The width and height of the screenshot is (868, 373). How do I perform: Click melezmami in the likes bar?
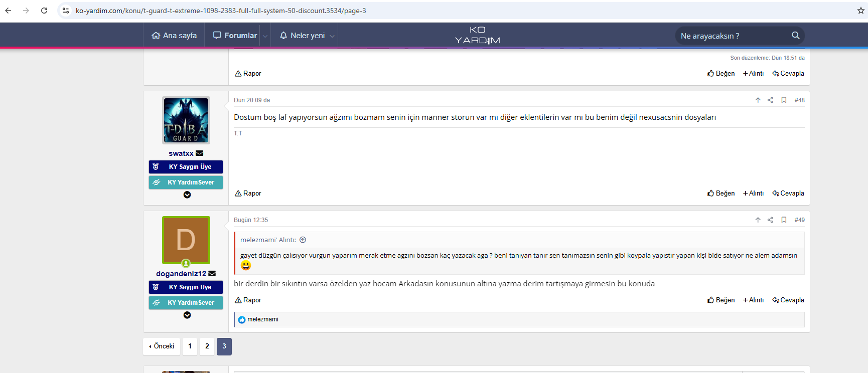click(263, 320)
